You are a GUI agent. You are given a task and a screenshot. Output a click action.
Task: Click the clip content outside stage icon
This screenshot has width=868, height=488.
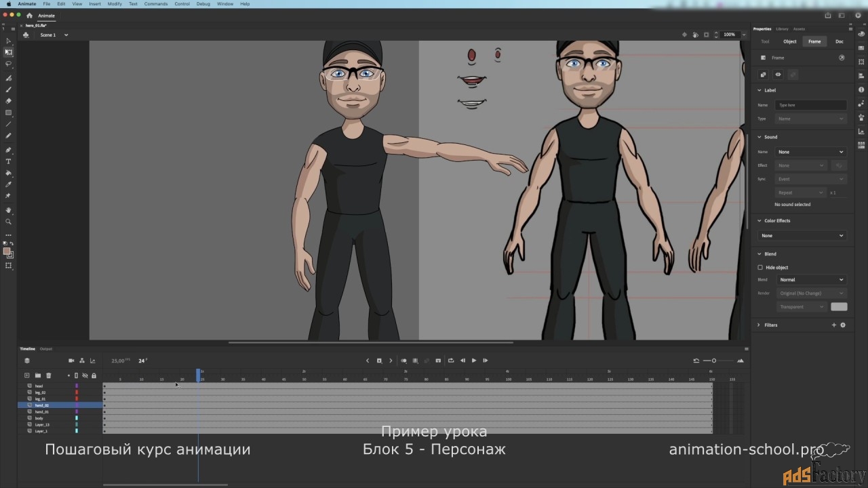[x=706, y=35]
